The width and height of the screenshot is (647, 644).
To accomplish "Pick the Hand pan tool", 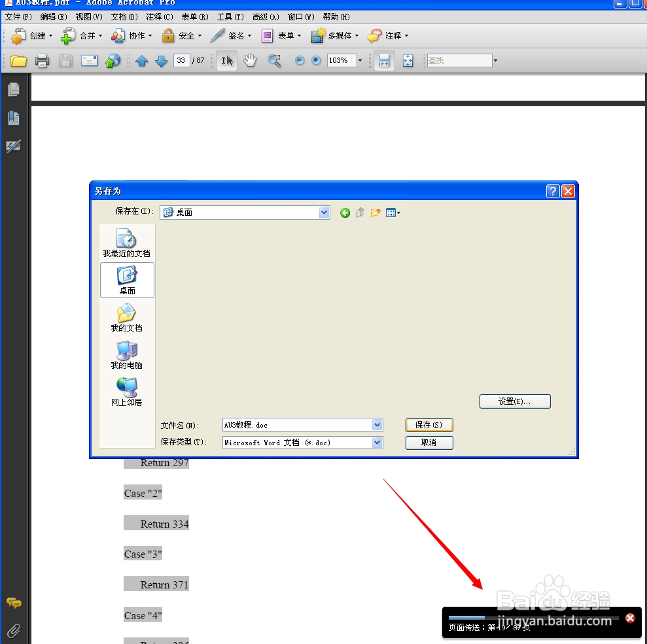I will pyautogui.click(x=250, y=61).
